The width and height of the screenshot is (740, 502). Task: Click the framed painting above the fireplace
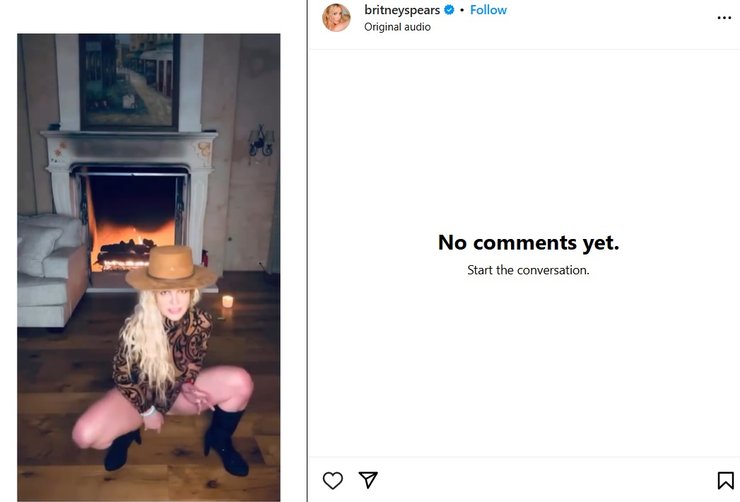(130, 80)
